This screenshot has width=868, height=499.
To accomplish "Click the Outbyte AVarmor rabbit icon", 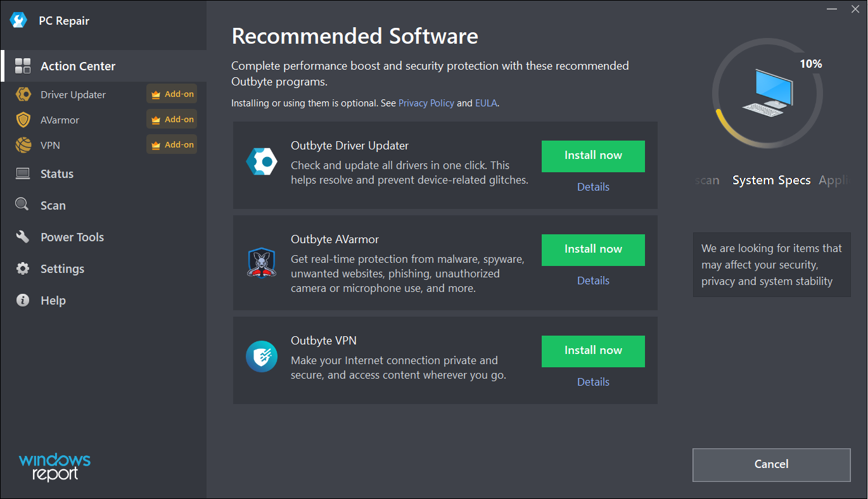I will [261, 263].
